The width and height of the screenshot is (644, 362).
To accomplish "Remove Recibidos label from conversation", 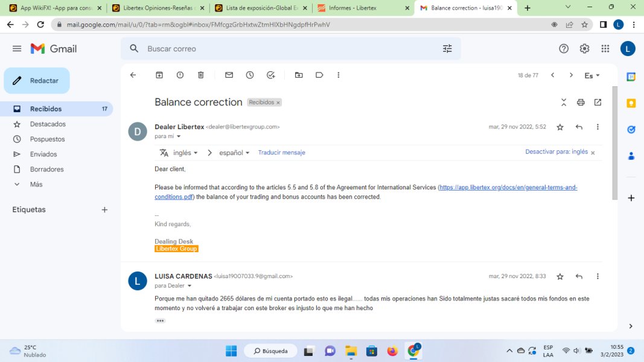I will 278,103.
